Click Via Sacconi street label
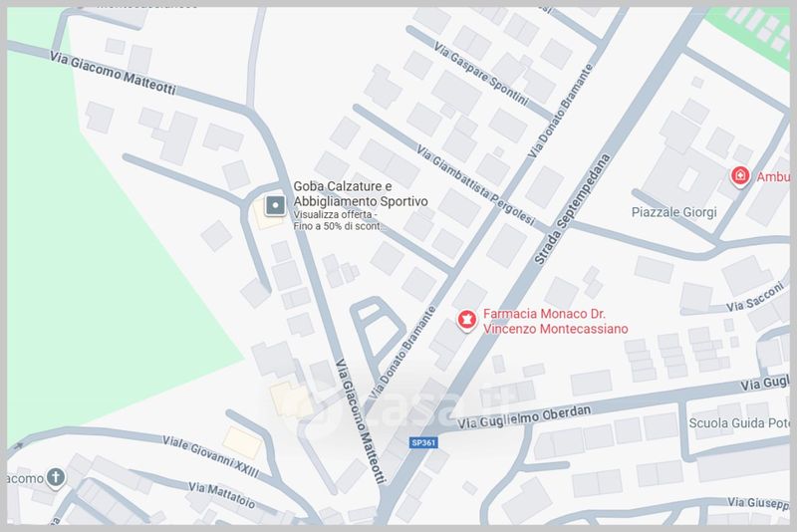This screenshot has height=532, width=797. pos(755,298)
